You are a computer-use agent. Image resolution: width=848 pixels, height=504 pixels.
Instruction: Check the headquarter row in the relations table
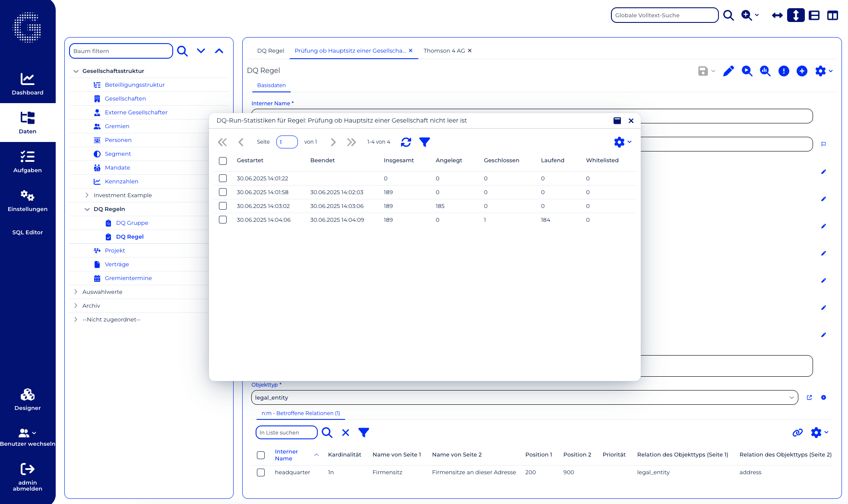pos(261,472)
